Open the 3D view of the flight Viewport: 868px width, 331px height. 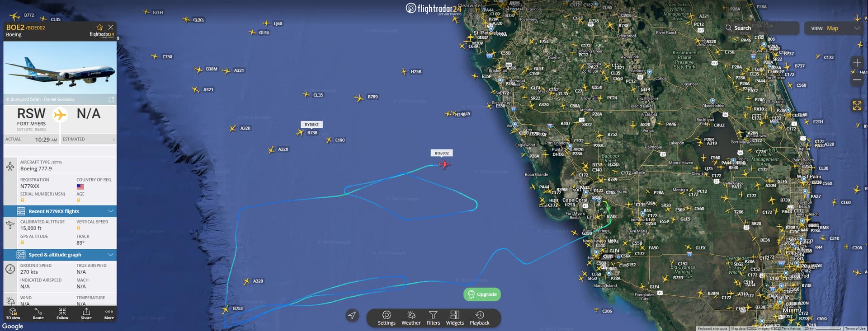[x=13, y=314]
